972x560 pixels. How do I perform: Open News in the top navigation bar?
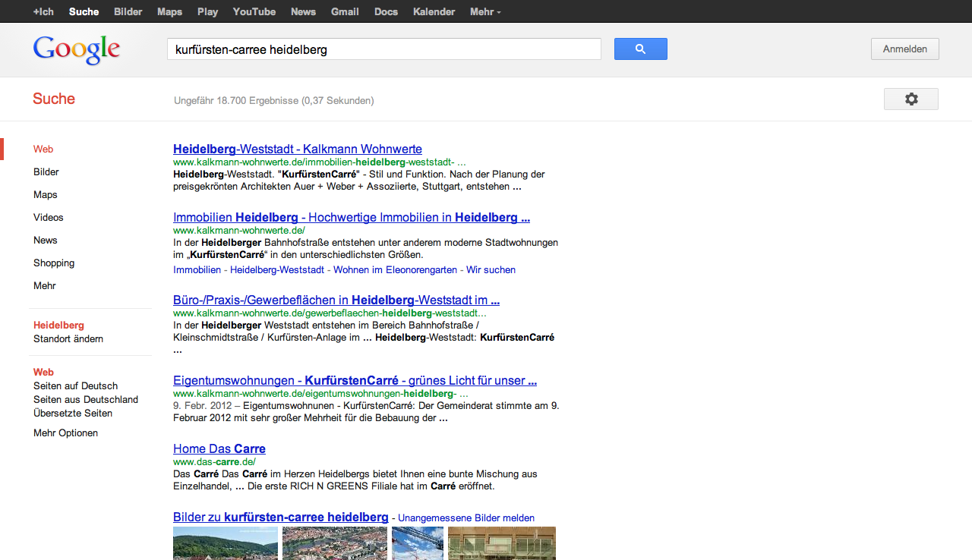(304, 11)
